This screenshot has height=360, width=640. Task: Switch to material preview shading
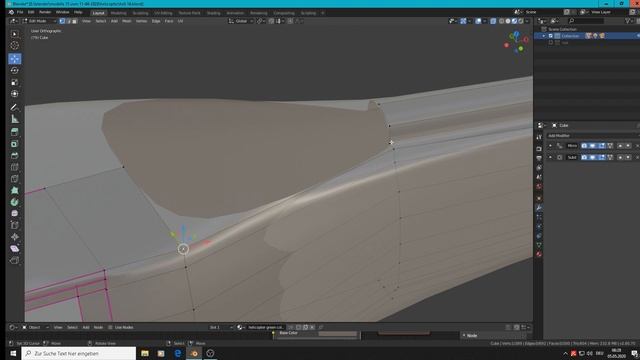point(514,21)
